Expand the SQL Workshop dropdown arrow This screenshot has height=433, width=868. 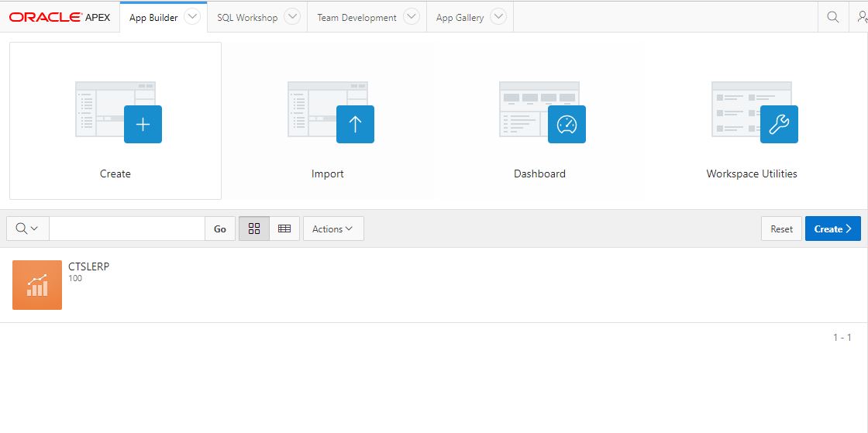coord(292,17)
